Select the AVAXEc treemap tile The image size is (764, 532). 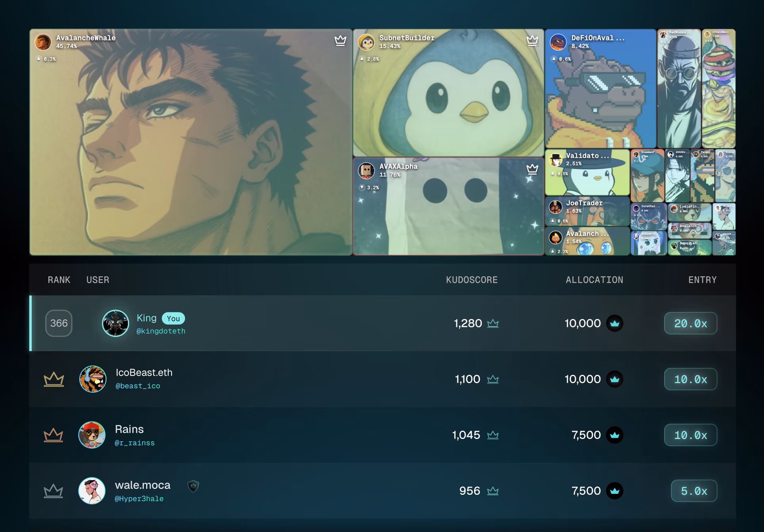click(677, 176)
